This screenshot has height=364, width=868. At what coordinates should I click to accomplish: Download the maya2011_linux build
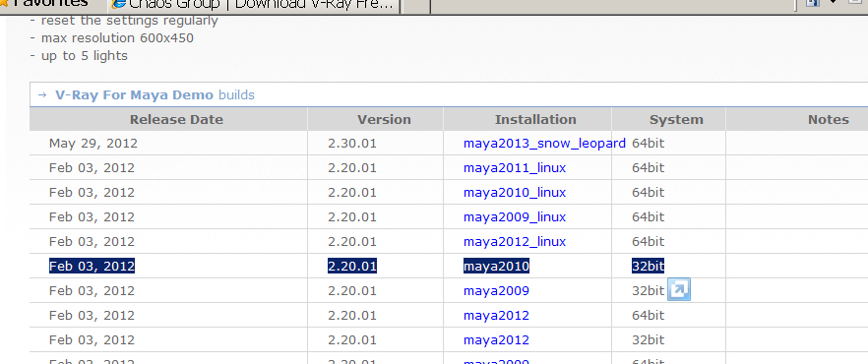tap(515, 167)
